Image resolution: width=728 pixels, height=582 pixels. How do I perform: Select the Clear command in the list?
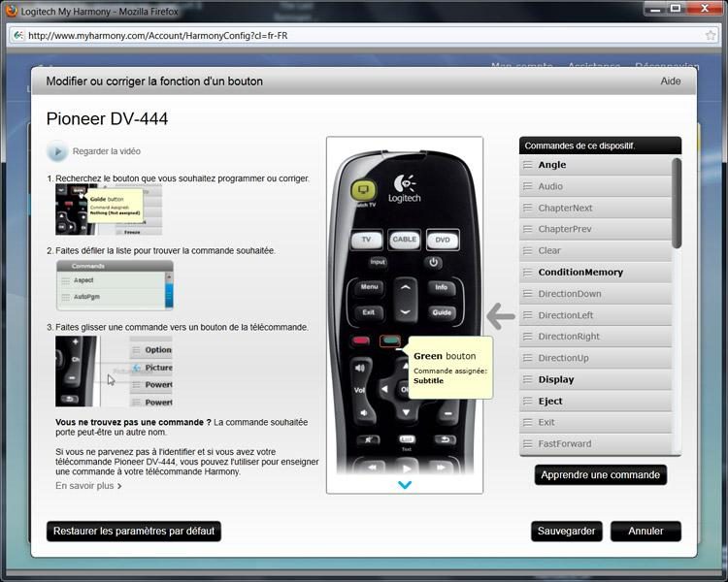(x=595, y=250)
